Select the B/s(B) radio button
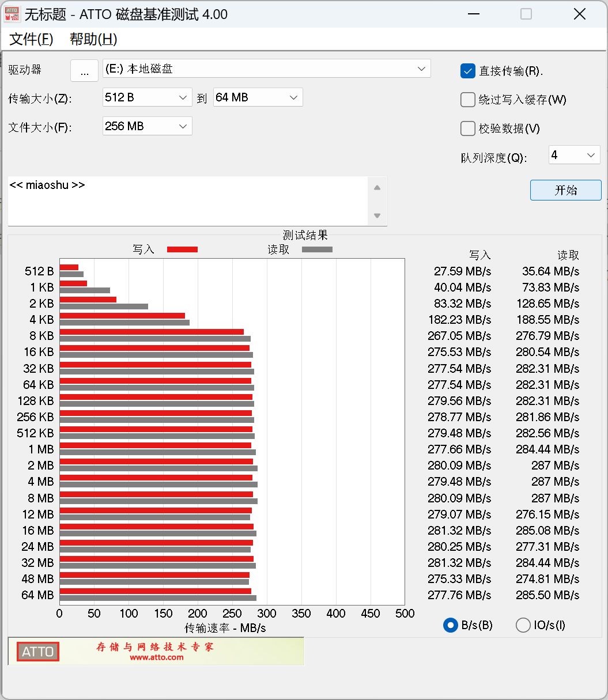The width and height of the screenshot is (608, 700). click(x=450, y=625)
